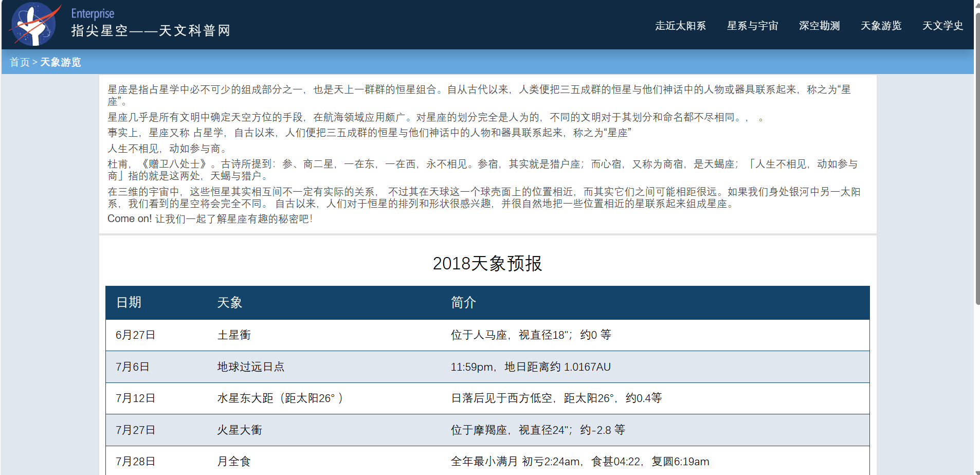Click the 天象 column header

pos(229,302)
